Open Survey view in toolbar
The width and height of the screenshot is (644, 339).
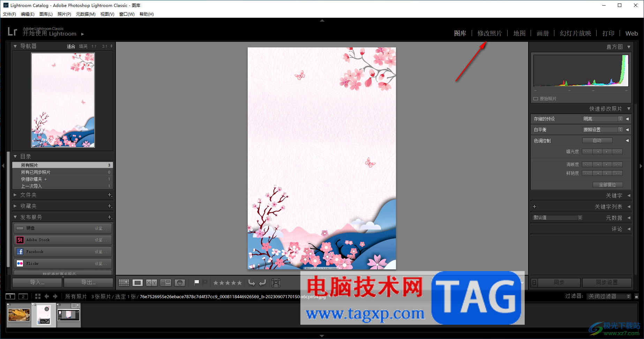pyautogui.click(x=165, y=283)
